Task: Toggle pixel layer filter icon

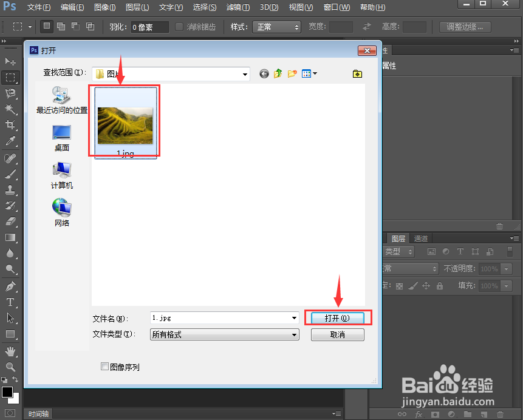Action: (x=431, y=252)
